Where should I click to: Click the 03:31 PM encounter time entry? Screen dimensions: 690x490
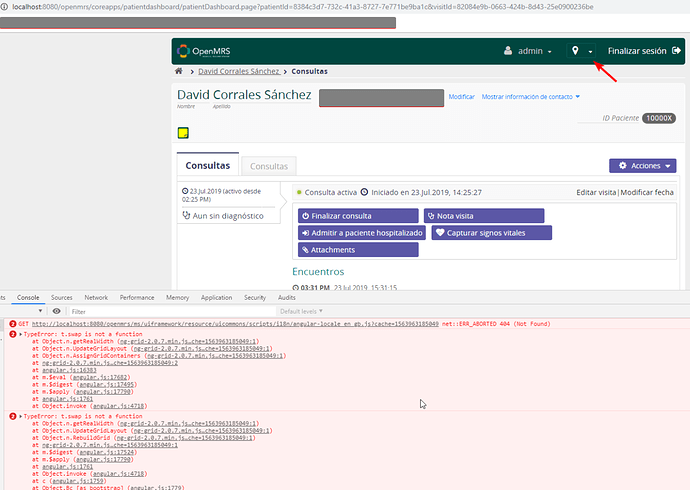[x=315, y=288]
